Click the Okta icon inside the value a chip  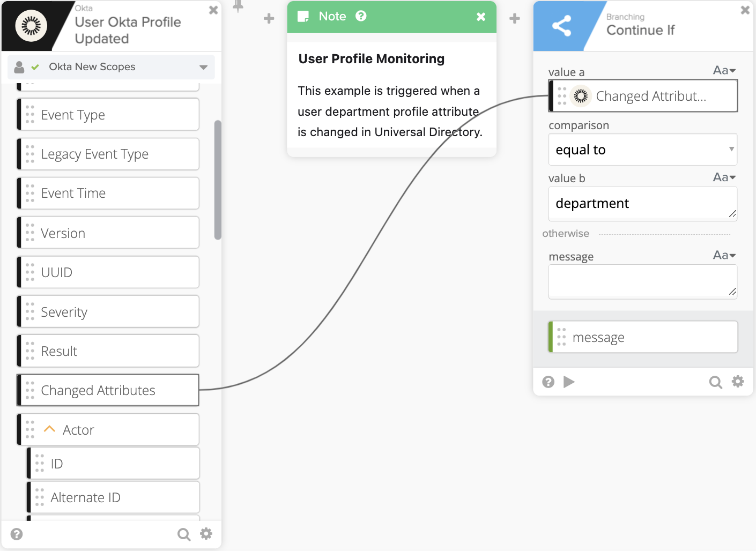click(581, 96)
